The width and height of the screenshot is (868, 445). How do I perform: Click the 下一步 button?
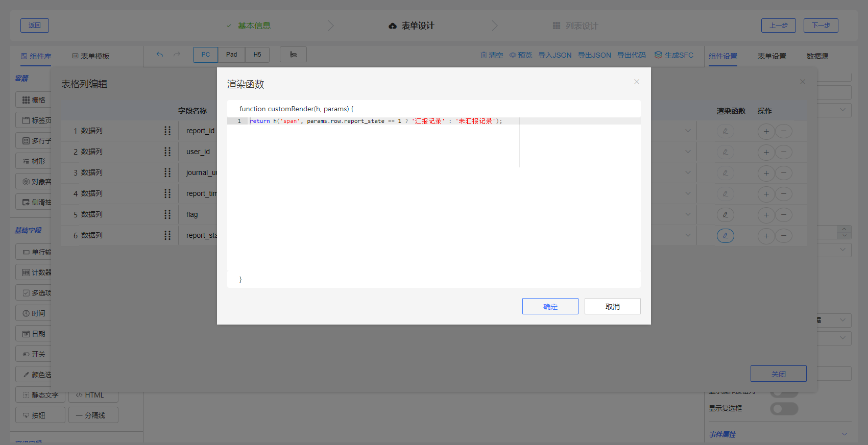click(821, 26)
